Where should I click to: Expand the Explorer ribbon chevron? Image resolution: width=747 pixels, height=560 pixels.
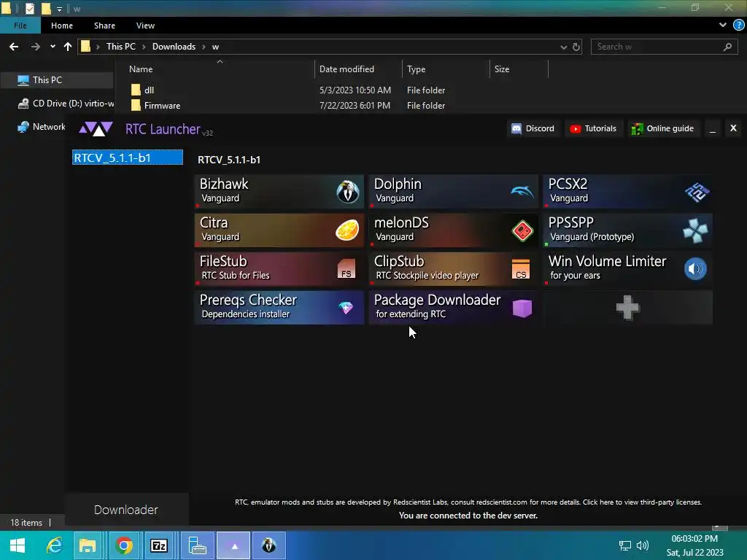pyautogui.click(x=723, y=26)
